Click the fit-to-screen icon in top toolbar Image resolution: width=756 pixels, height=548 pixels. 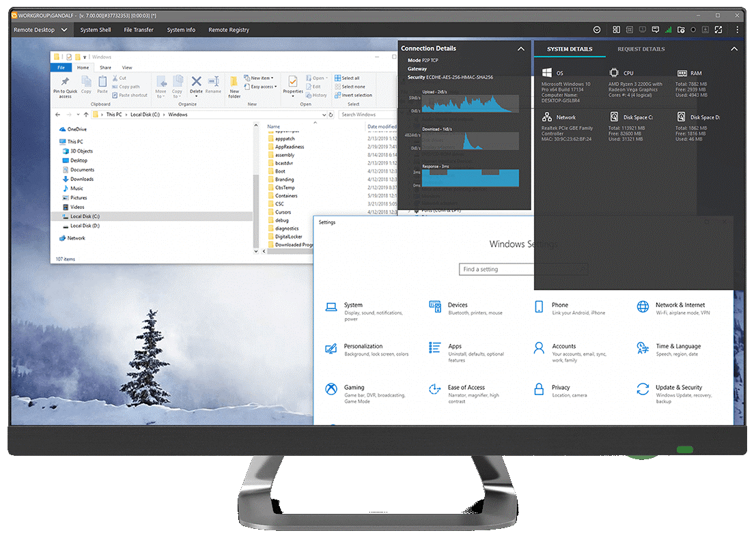[x=629, y=30]
